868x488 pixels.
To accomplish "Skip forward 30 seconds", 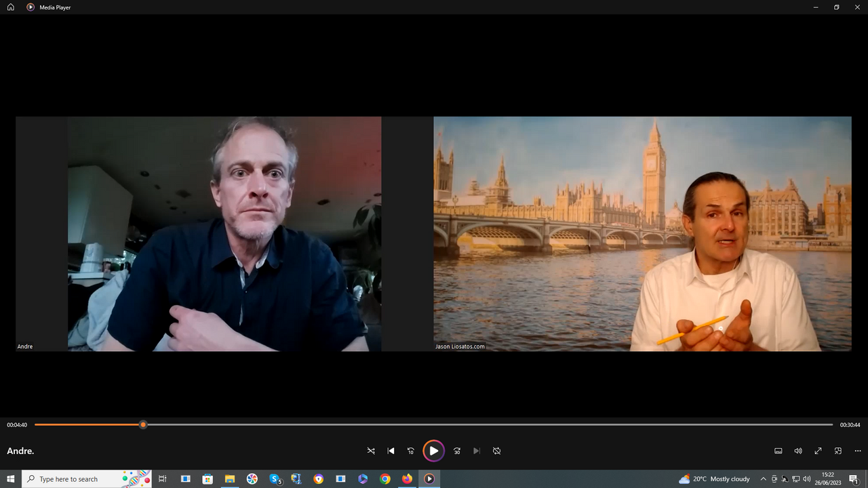I will (457, 451).
